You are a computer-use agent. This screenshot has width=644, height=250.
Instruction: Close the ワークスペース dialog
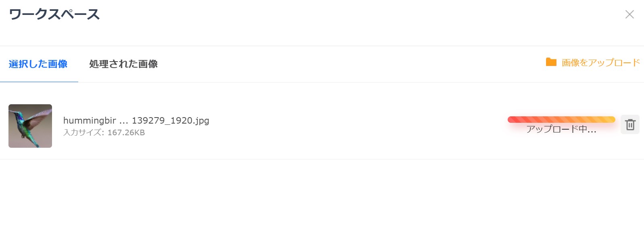point(629,14)
